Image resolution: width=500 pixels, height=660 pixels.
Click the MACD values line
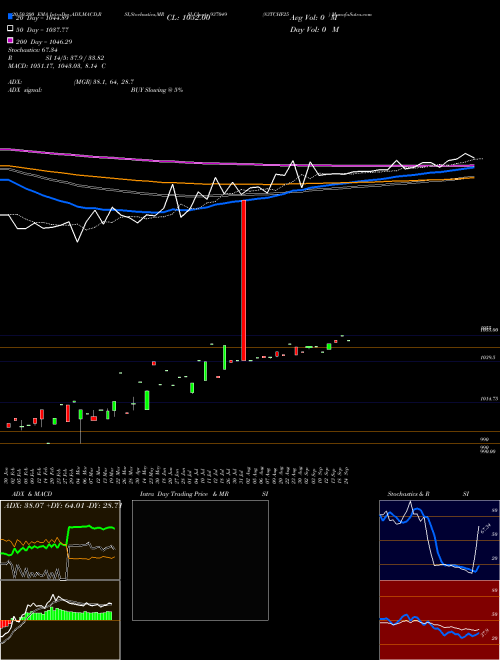[x=57, y=66]
